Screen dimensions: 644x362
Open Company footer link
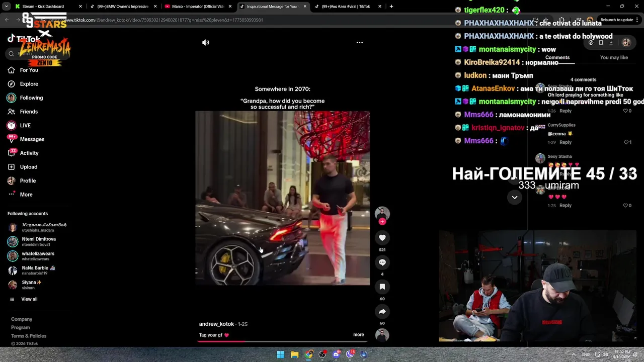click(22, 319)
